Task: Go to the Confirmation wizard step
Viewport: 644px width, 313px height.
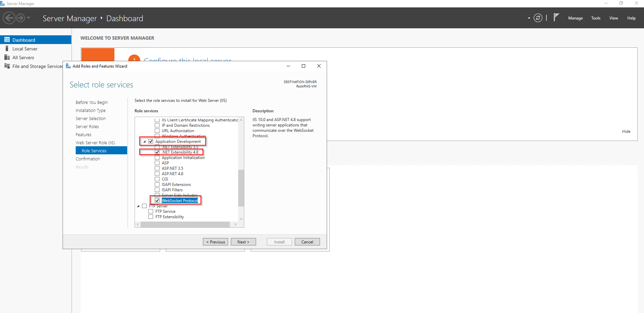Action: tap(88, 159)
